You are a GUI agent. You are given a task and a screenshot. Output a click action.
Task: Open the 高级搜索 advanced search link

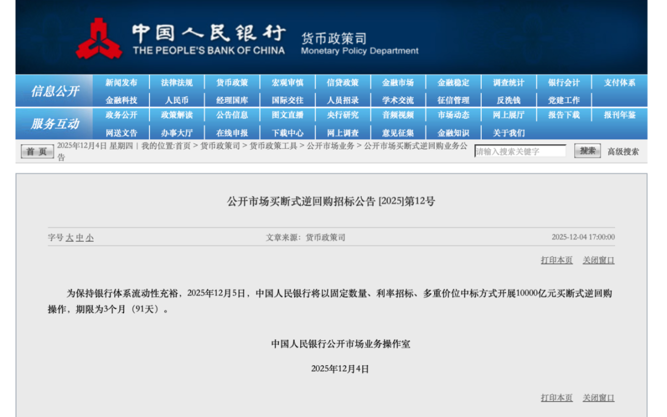coord(623,152)
